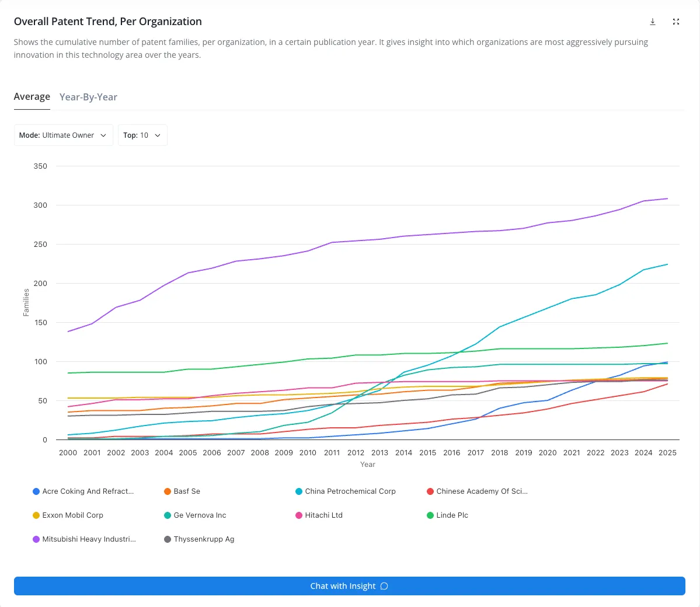Click the chart title Overall Patent Trend, Per Organization

[x=108, y=22]
